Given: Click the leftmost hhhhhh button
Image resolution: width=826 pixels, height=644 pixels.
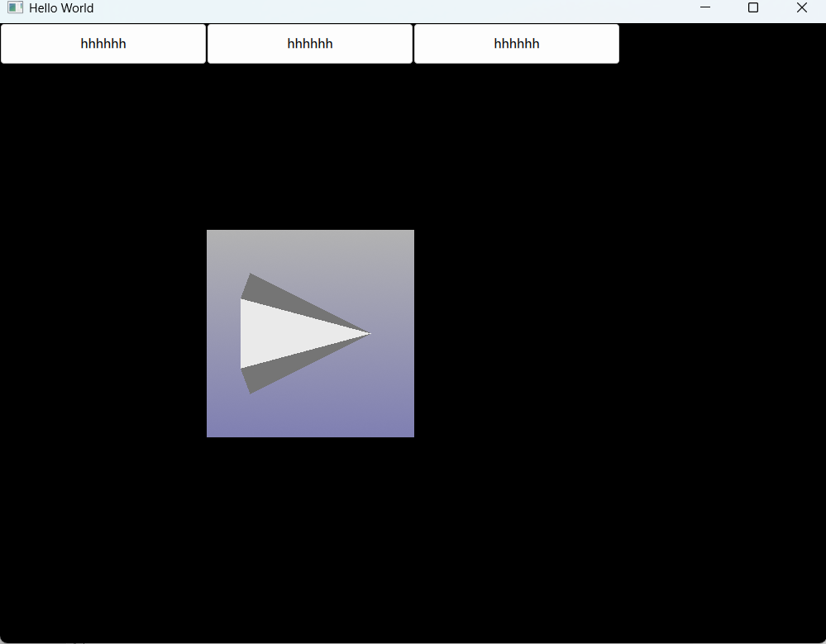Looking at the screenshot, I should (x=103, y=43).
